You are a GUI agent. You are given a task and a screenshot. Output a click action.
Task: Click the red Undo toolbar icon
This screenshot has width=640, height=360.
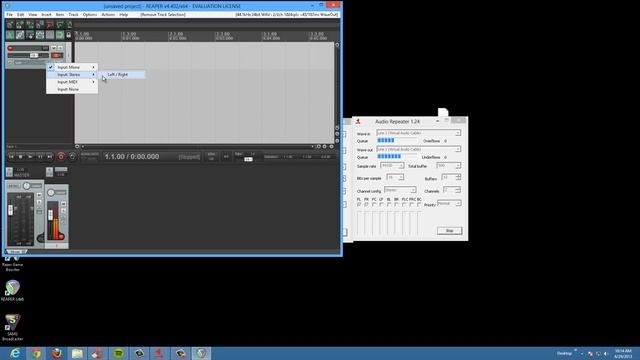[50, 24]
